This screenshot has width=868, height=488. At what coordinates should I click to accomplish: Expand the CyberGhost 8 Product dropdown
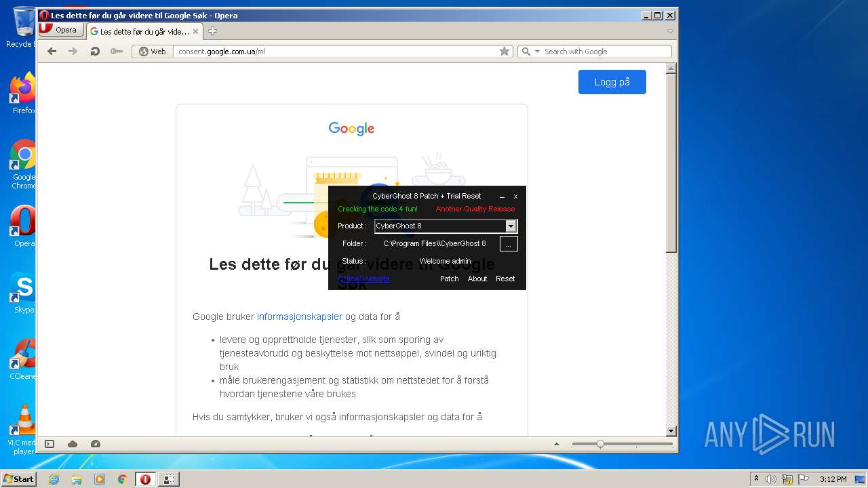pyautogui.click(x=511, y=226)
